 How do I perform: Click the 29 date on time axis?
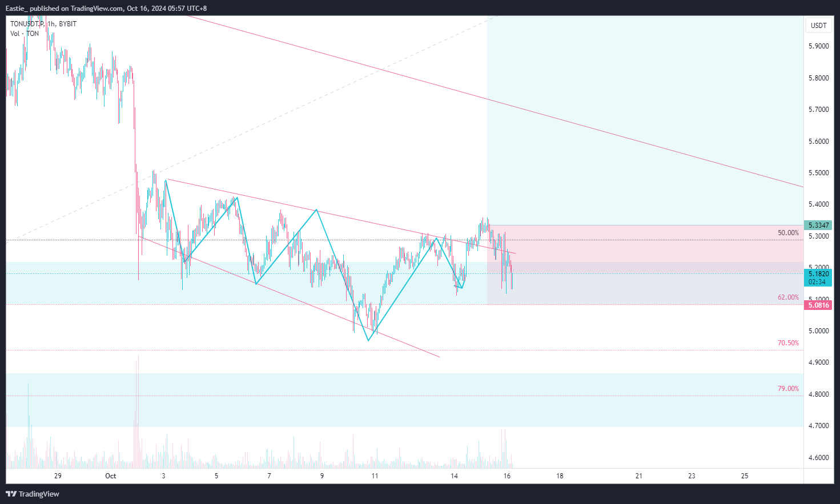coord(58,476)
